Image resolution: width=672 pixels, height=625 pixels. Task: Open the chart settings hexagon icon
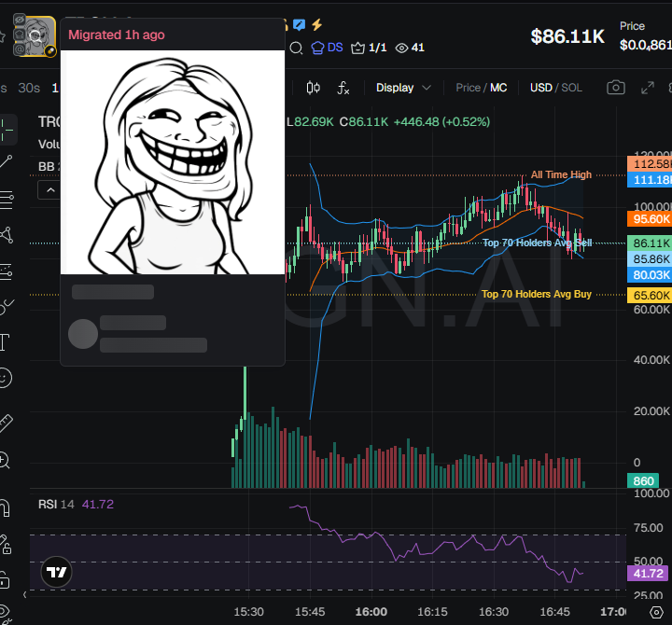point(656,612)
